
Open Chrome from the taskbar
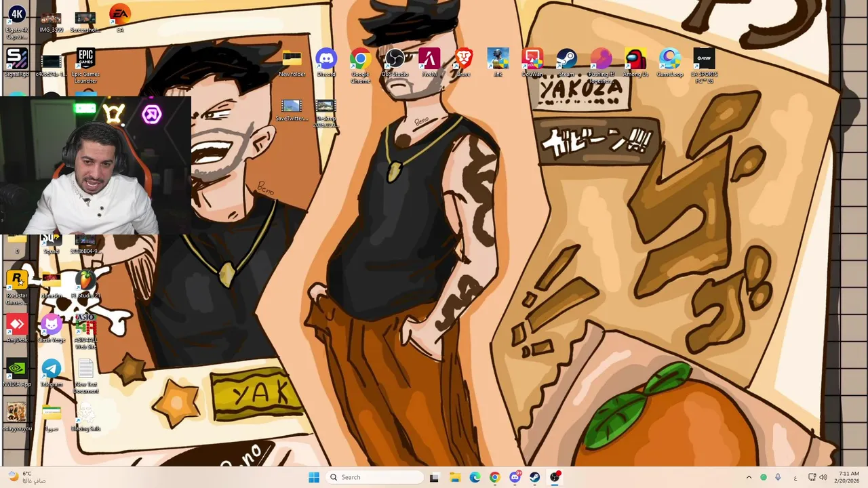point(494,477)
